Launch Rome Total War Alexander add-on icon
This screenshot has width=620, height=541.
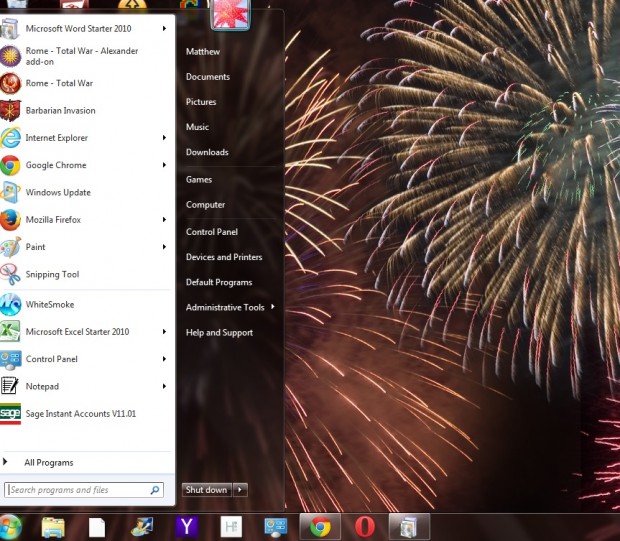[x=10, y=56]
